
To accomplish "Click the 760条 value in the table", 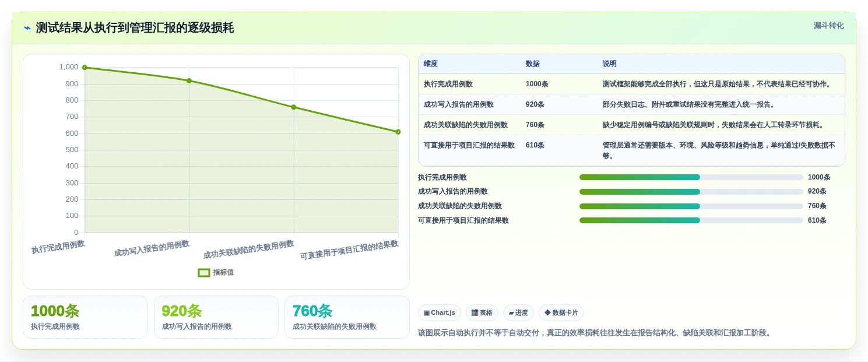I will pos(535,125).
